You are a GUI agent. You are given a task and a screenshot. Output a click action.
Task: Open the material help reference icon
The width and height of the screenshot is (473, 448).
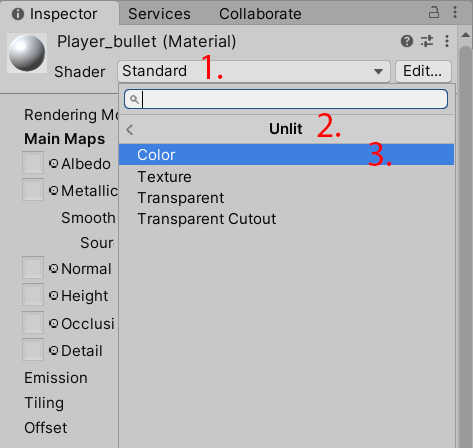pyautogui.click(x=407, y=41)
